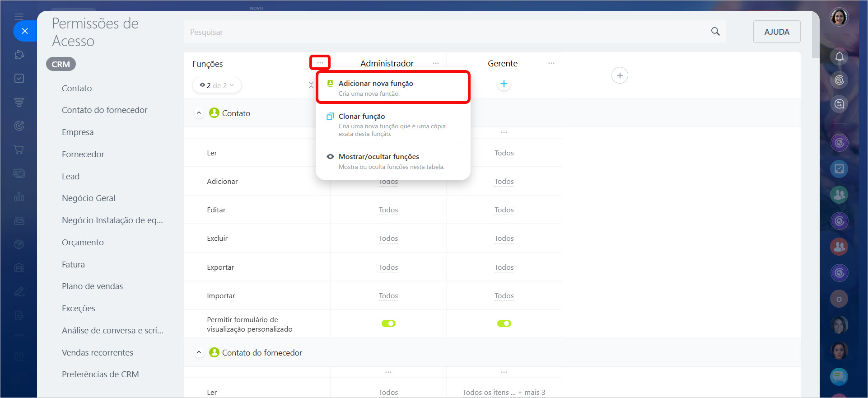Open Fatura permissions in sidebar
Viewport: 868px width, 398px height.
[x=73, y=265]
